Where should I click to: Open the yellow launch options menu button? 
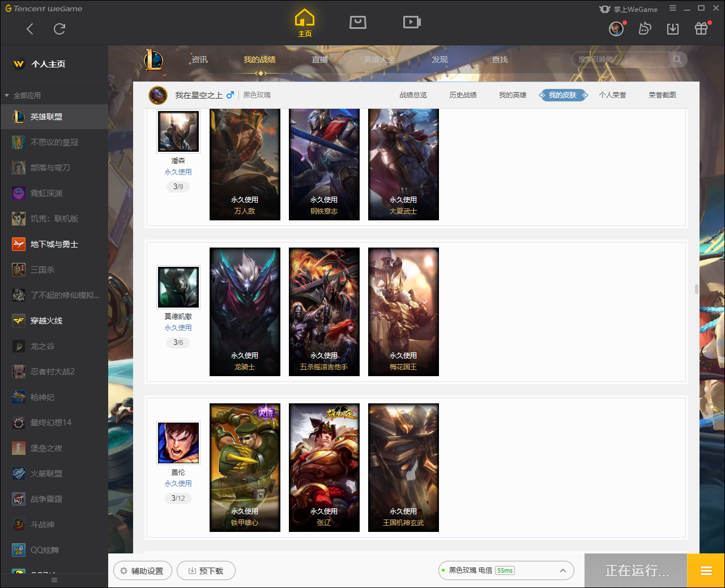706,570
